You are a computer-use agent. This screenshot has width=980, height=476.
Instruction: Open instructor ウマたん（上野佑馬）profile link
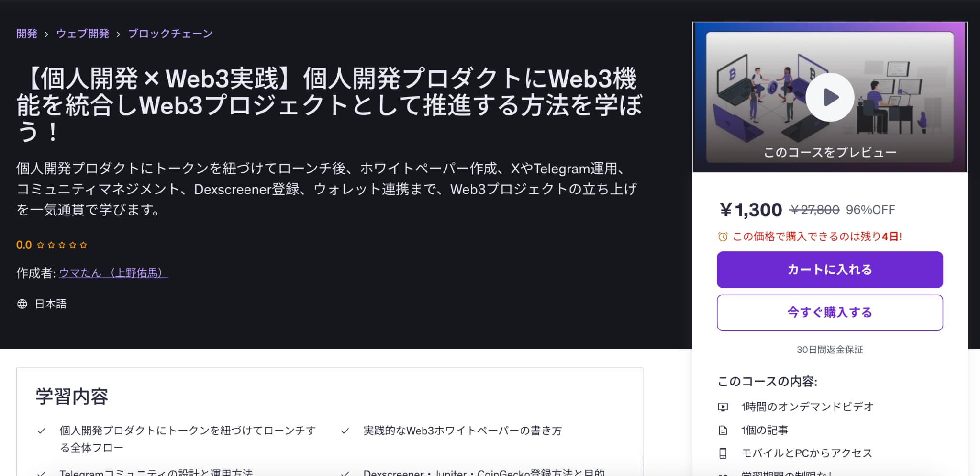pyautogui.click(x=113, y=273)
